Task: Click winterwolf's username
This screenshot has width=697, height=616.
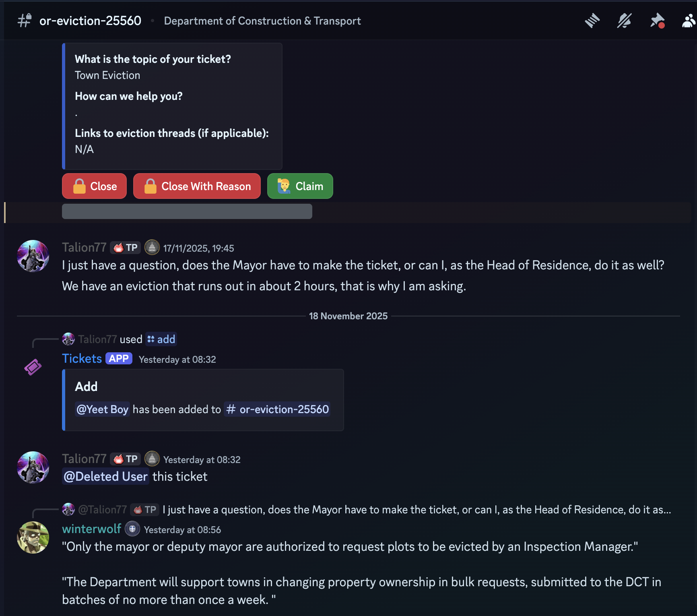Action: click(91, 529)
